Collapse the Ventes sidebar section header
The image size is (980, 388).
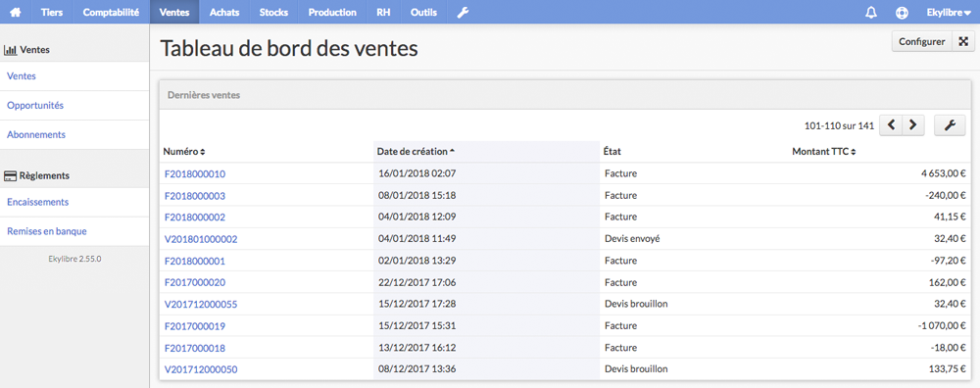pyautogui.click(x=26, y=50)
